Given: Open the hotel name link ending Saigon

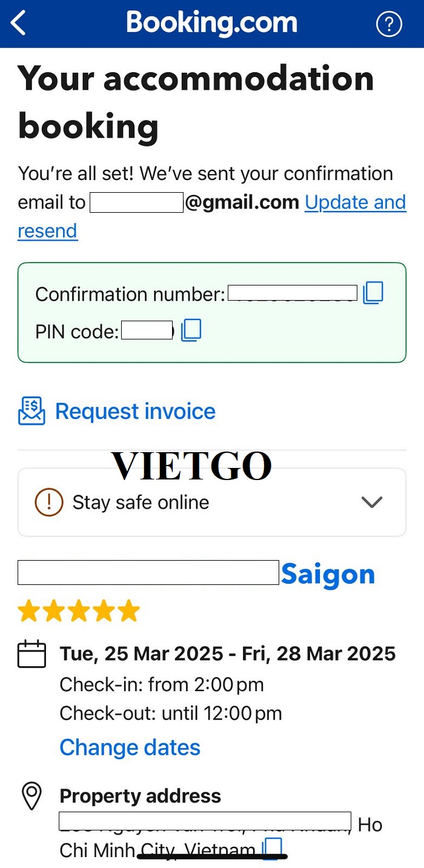Looking at the screenshot, I should (196, 573).
